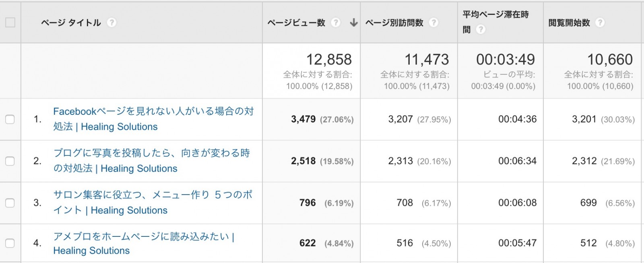Open help icon beside ページ別訪問数 header
Image resolution: width=644 pixels, height=263 pixels.
click(433, 23)
